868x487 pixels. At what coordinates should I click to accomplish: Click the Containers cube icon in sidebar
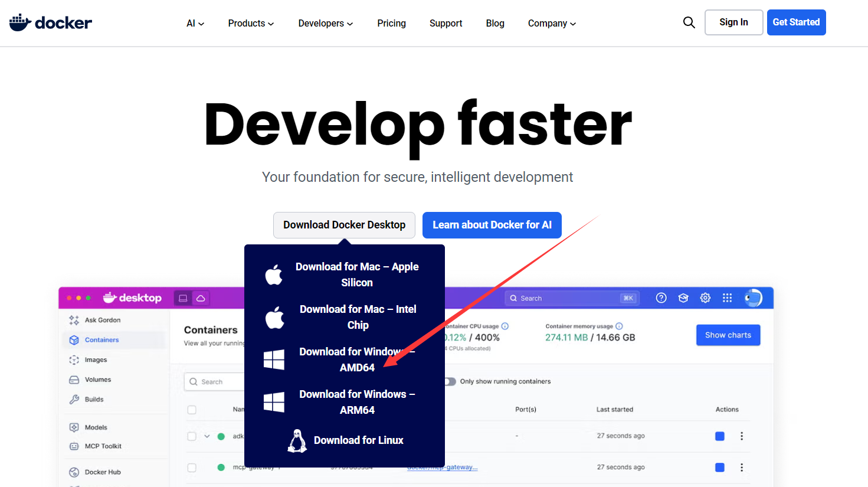[74, 340]
